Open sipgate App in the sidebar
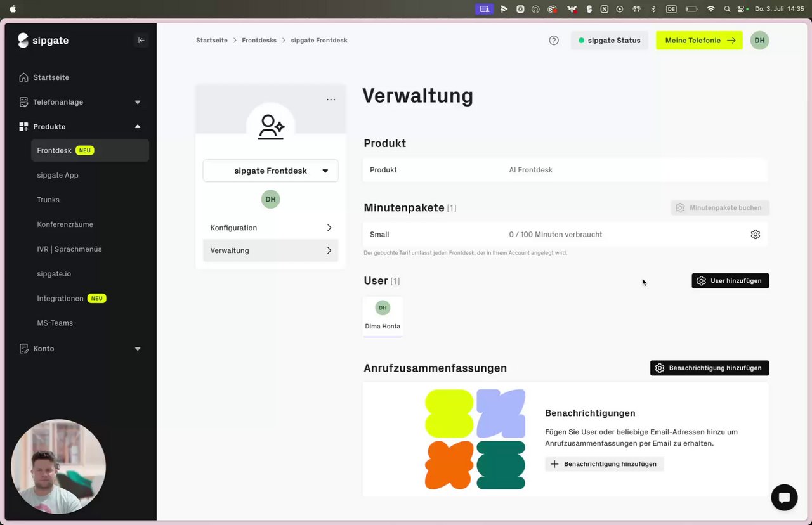The image size is (812, 525). 58,175
